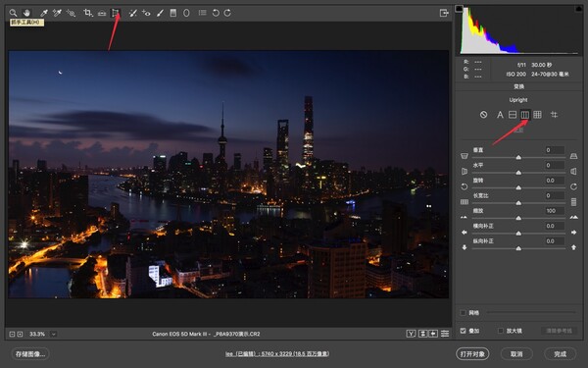The width and height of the screenshot is (588, 368).
Task: Enable the 网格 grid checkbox
Action: tap(464, 313)
